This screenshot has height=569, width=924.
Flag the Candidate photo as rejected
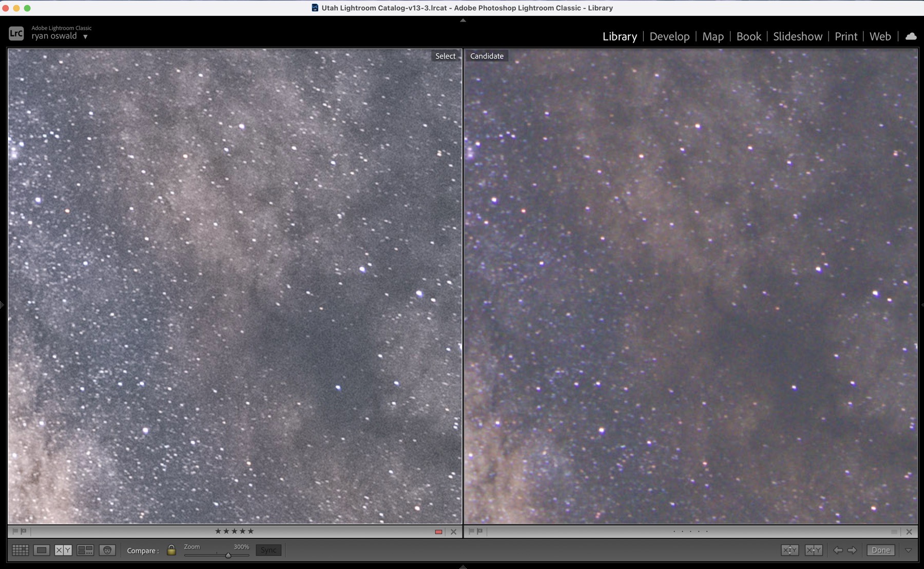479,532
